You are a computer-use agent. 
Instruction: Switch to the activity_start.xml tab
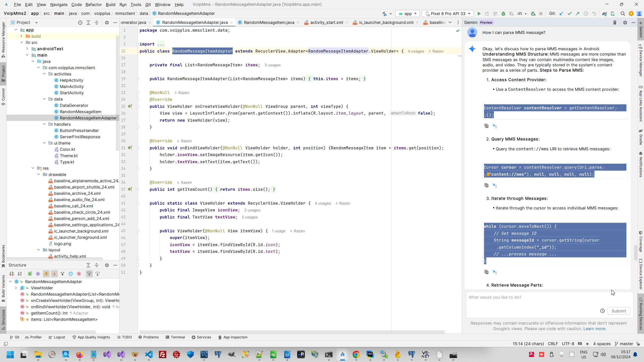(x=326, y=23)
